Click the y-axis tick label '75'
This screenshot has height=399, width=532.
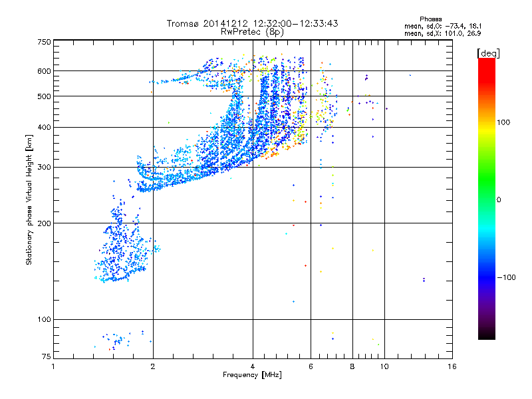click(47, 356)
